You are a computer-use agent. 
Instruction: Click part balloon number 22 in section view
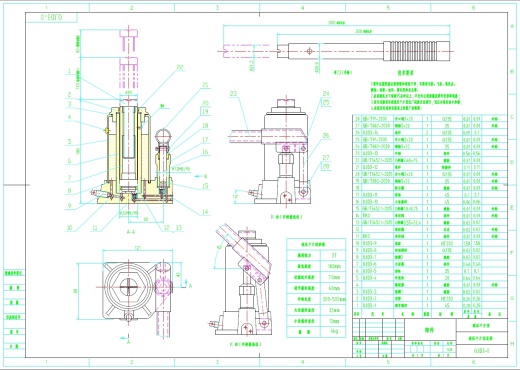[180, 68]
